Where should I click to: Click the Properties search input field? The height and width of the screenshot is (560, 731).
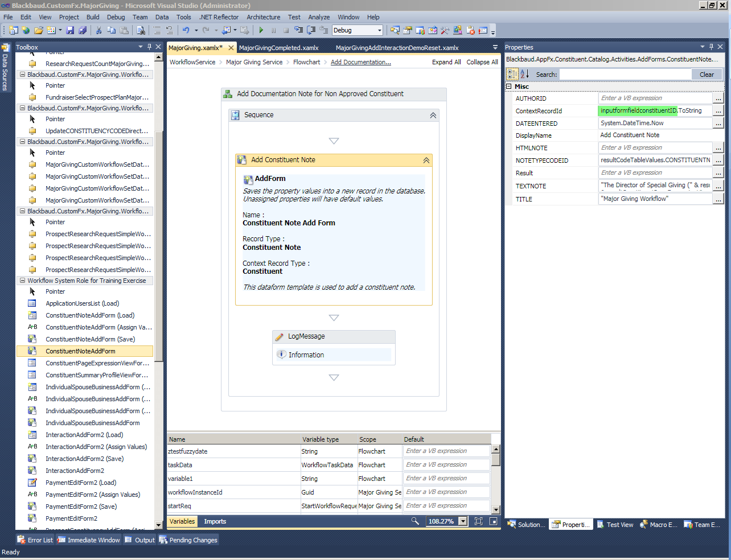point(625,75)
